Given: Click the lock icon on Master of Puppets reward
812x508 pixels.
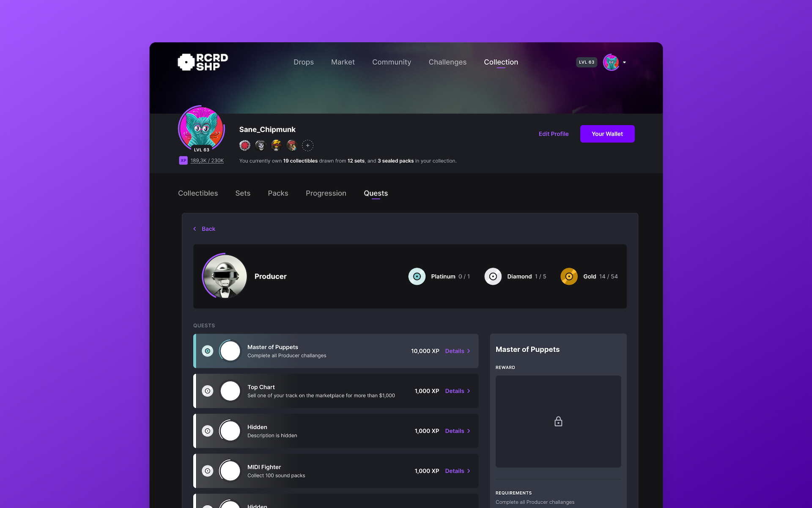Looking at the screenshot, I should (x=558, y=421).
